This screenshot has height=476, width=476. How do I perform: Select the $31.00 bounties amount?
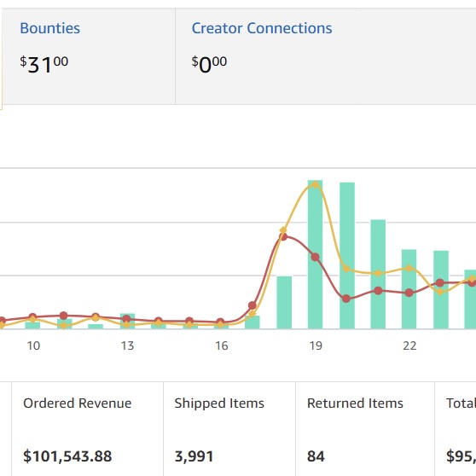click(44, 64)
